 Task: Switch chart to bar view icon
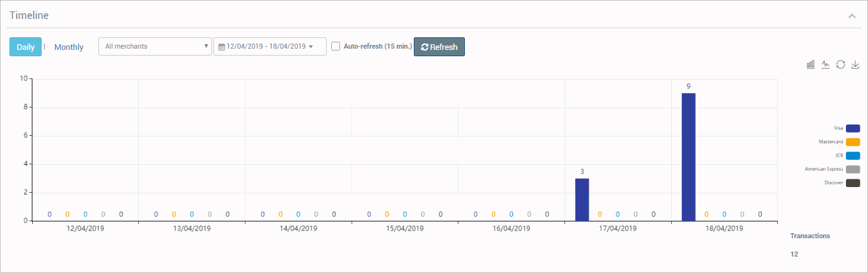click(811, 64)
